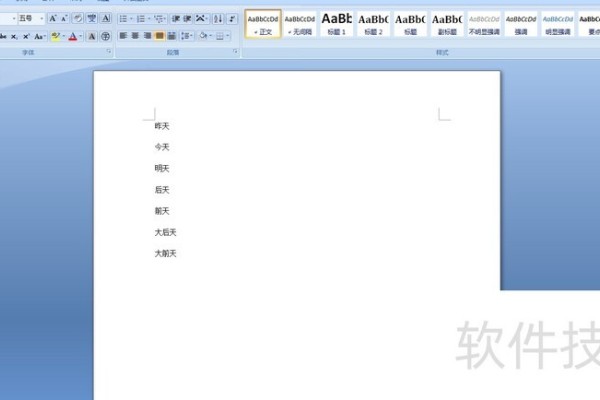The width and height of the screenshot is (600, 400).
Task: Open the Asian layout options
Action: [x=201, y=19]
